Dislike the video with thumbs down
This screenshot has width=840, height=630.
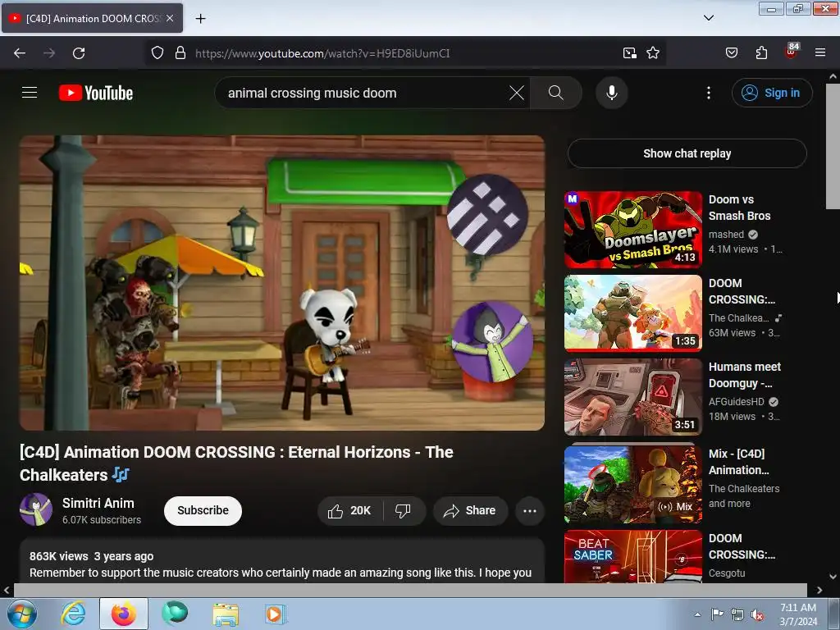(x=404, y=511)
